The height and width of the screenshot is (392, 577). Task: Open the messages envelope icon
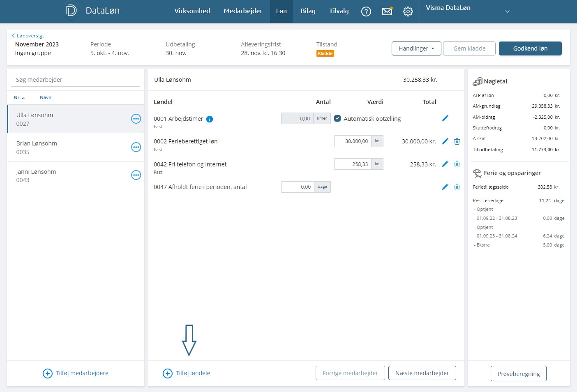[387, 12]
